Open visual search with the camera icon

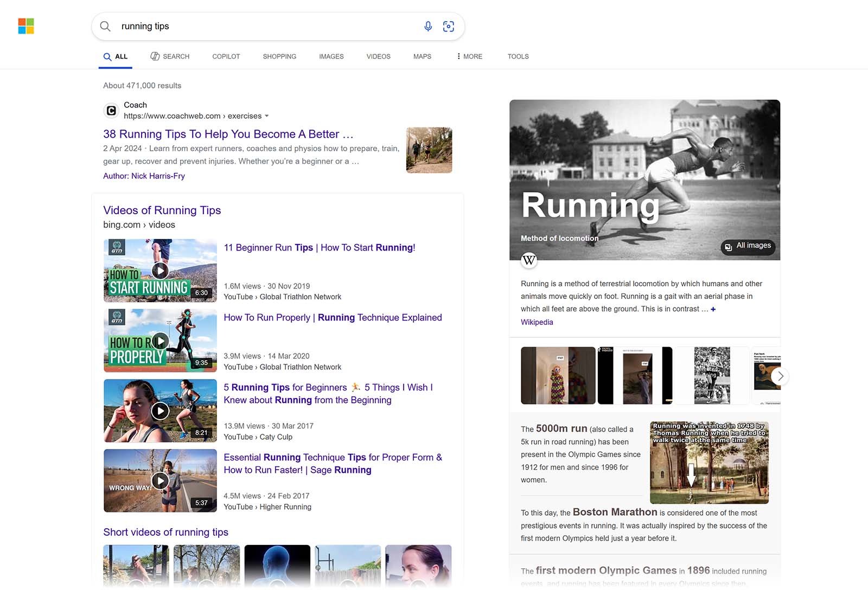449,25
